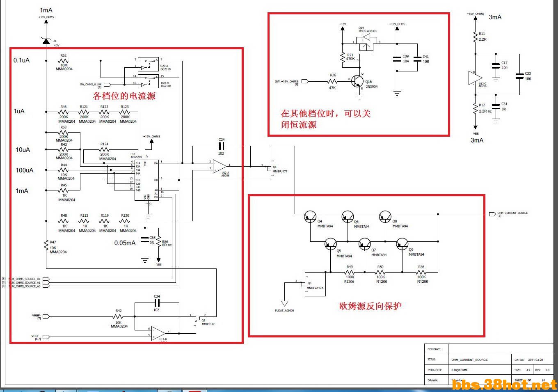This screenshot has width=558, height=392.
Task: Click the Q14 TMOS-AO3401 MOSFET symbol
Action: [367, 42]
